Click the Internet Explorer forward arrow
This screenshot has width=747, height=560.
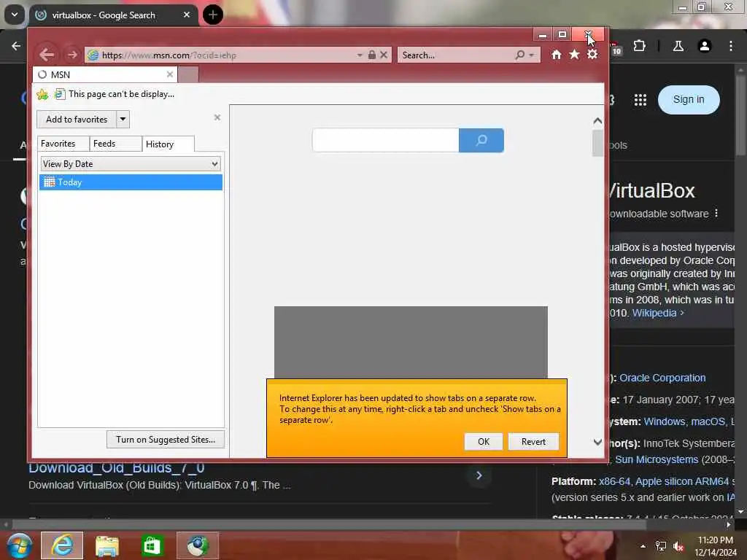tap(72, 55)
